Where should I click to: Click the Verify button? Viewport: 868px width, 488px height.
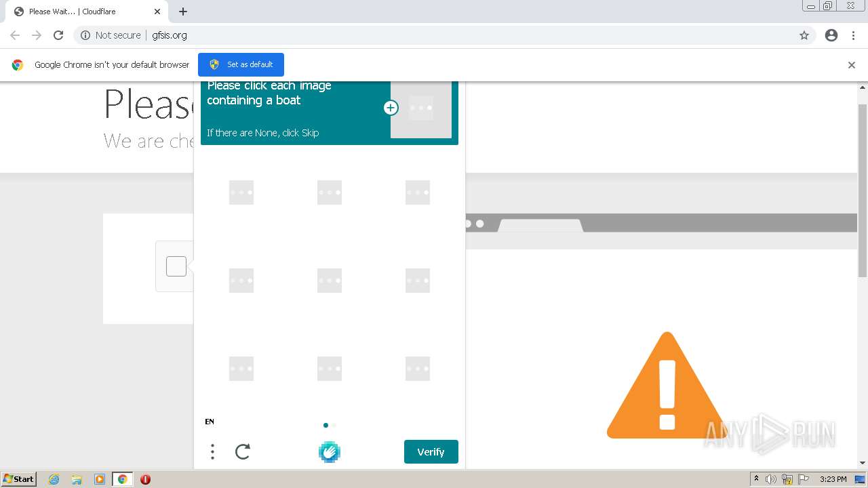pyautogui.click(x=431, y=452)
